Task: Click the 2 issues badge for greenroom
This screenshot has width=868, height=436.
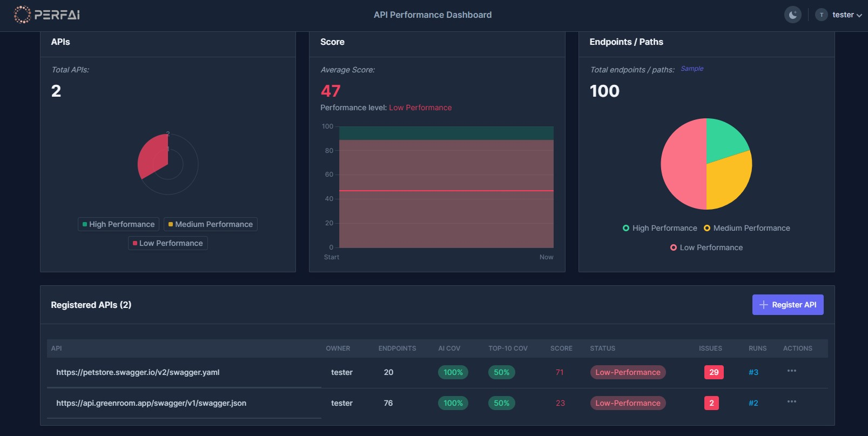Action: (711, 403)
